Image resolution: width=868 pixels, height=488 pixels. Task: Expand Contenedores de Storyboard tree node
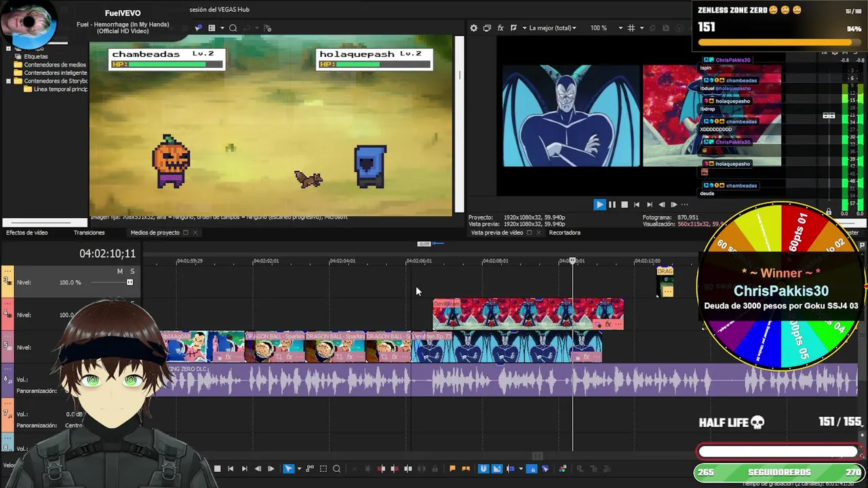pos(8,81)
